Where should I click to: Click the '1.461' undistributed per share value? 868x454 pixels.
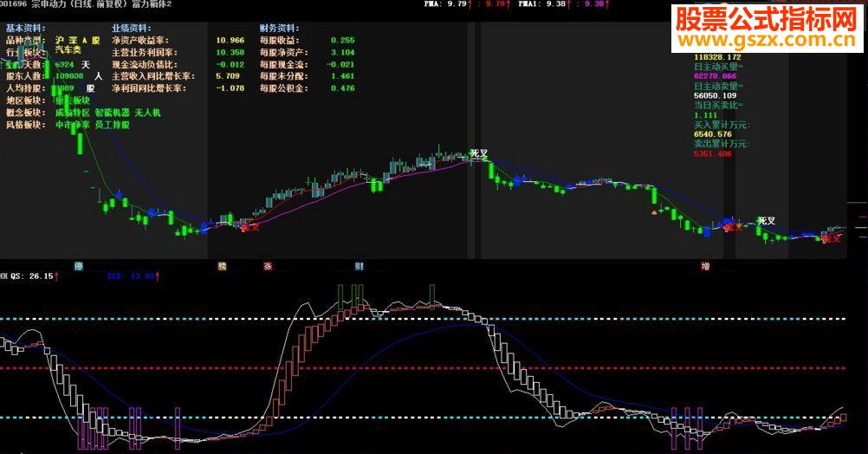coord(343,76)
